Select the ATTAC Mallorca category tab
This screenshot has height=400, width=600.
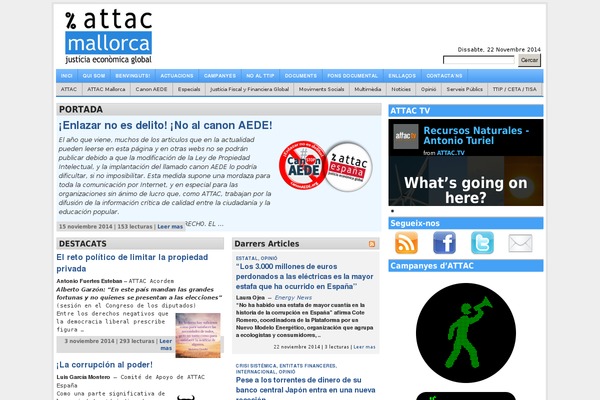tap(106, 89)
